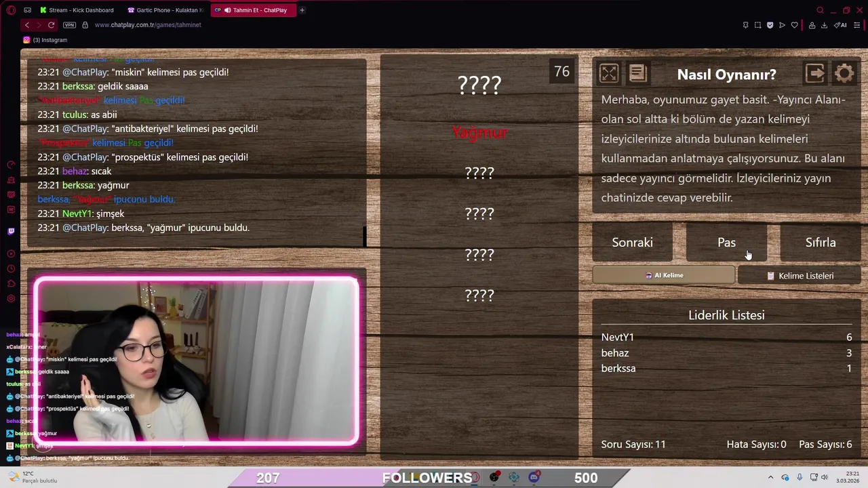Open the game settings gear icon

click(844, 73)
